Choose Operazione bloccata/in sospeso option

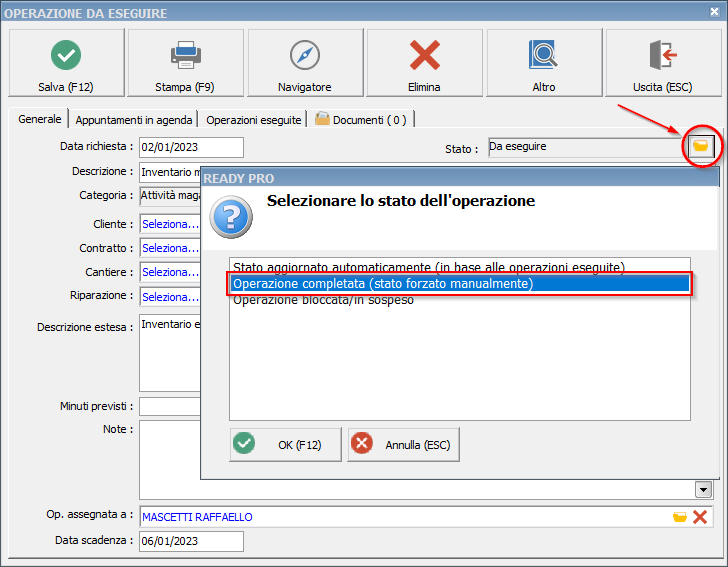point(323,300)
